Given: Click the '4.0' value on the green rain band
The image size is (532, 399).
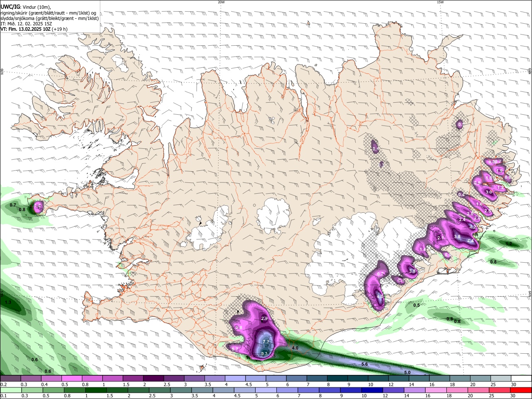Looking at the screenshot, I should pos(295,348).
